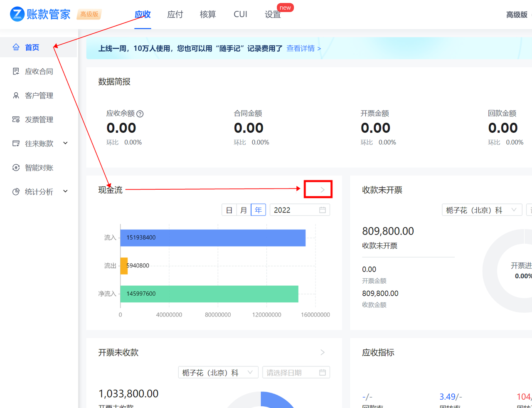Click calendar icon in 请选择日期 field
The image size is (532, 408).
click(x=323, y=373)
